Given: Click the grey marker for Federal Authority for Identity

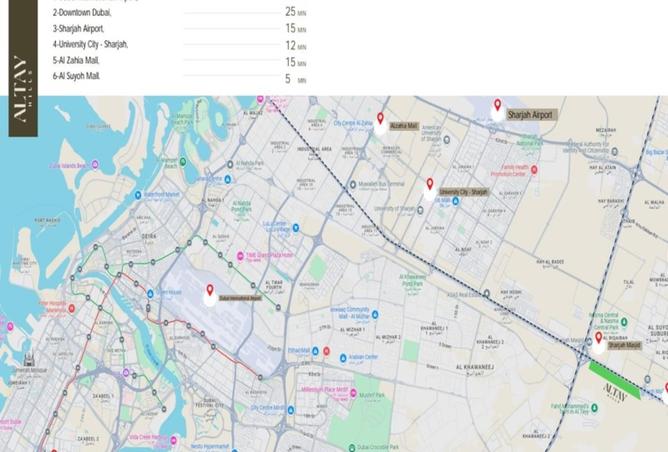Looking at the screenshot, I should click(614, 151).
